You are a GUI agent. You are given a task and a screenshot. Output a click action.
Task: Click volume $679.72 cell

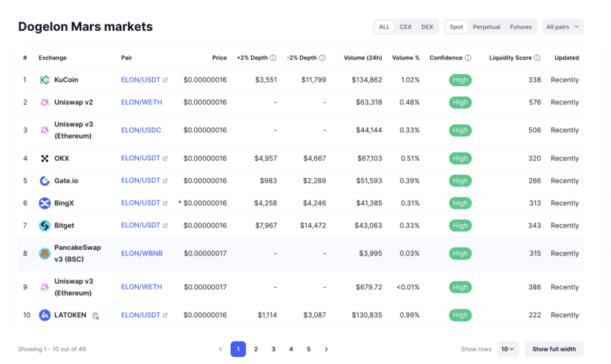point(369,287)
